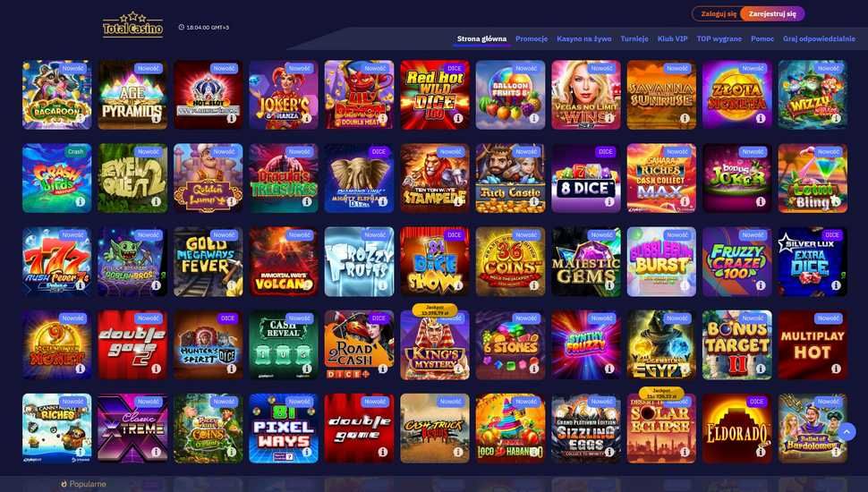
Task: Open Klub VIP page
Action: (673, 38)
